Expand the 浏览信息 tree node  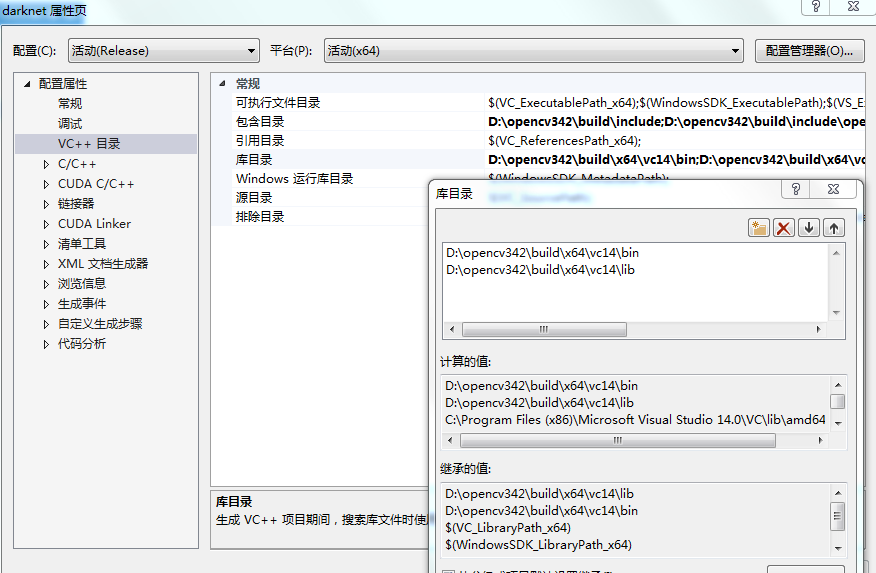pos(46,284)
